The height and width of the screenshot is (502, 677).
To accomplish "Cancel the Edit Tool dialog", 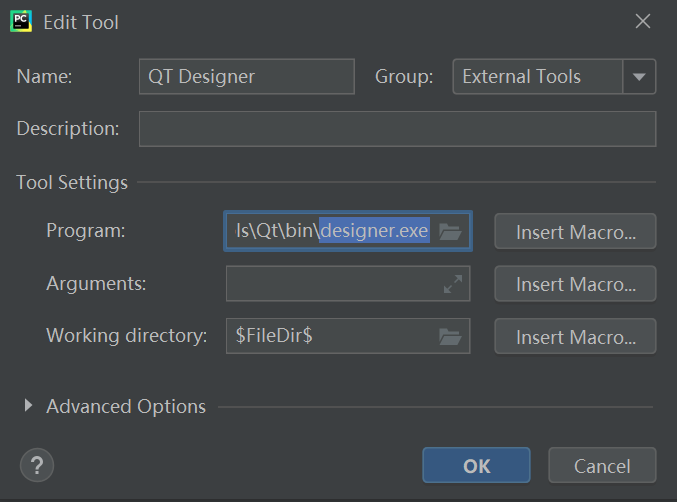I will pyautogui.click(x=602, y=465).
